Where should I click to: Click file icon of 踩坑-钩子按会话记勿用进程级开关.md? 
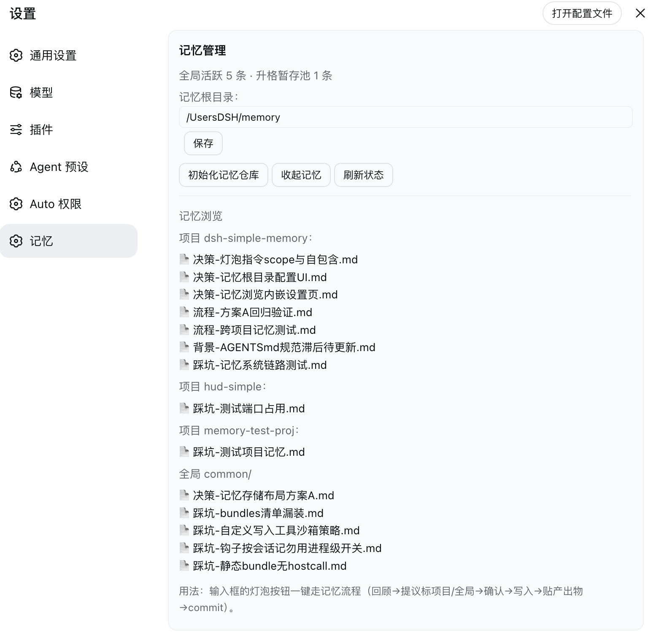(184, 548)
